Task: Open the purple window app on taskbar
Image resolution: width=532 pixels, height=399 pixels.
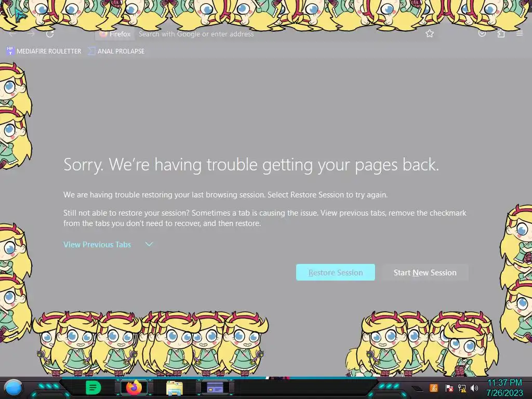Action: 215,388
